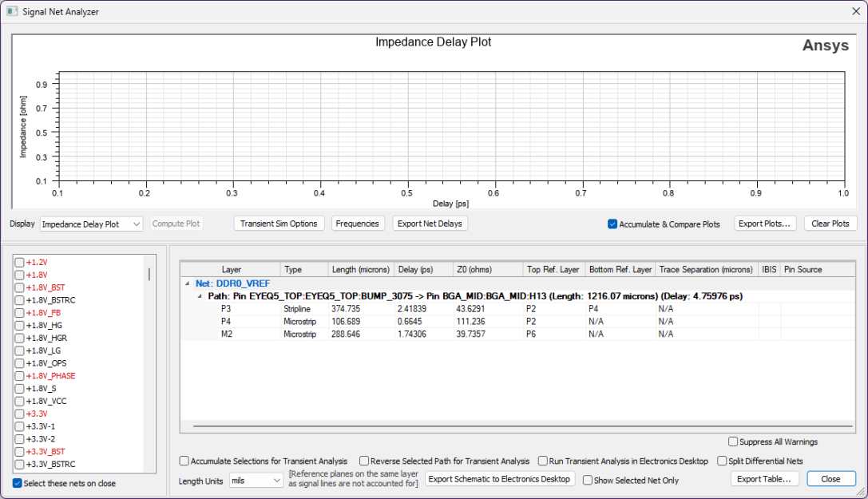Collapse the Path Pin EYEQ5_TOP row
Image resolution: width=868 pixels, height=499 pixels.
tap(200, 296)
